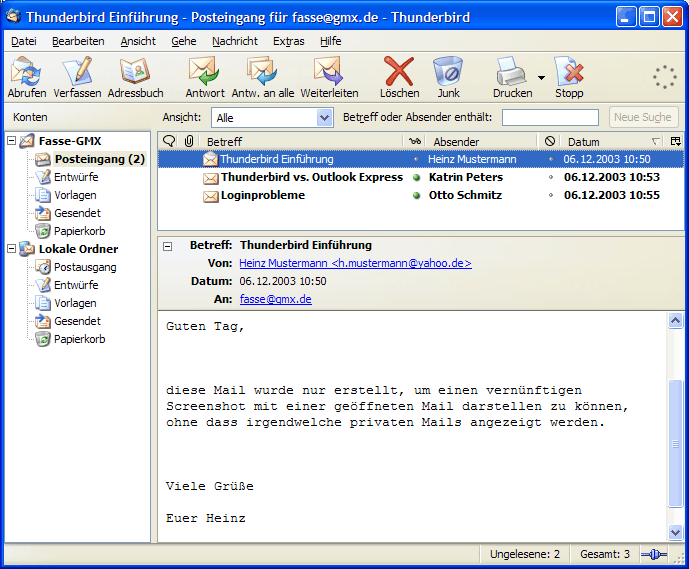Image resolution: width=689 pixels, height=569 pixels.
Task: Toggle junk status of Thunderbird vs. Outlook Express
Action: point(551,177)
